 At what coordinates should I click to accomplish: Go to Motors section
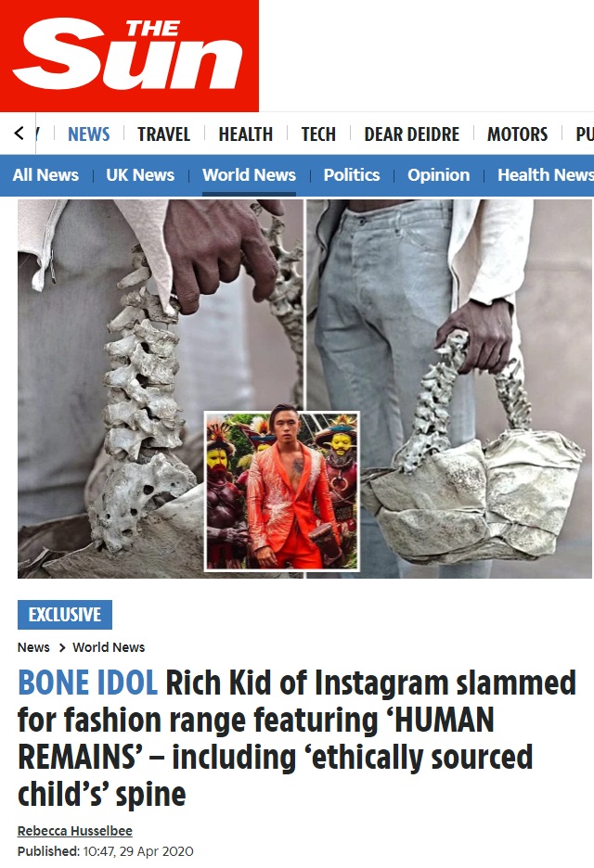point(518,134)
